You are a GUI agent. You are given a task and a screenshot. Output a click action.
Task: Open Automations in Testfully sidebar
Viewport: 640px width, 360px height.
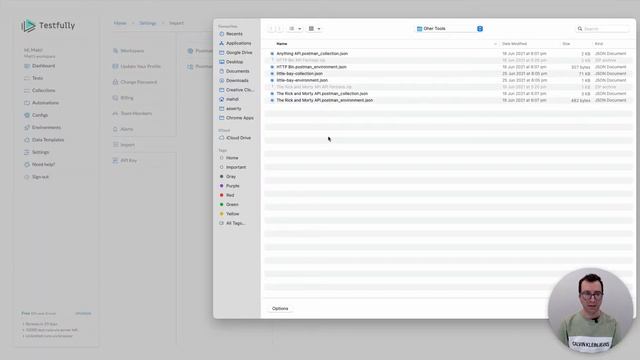(45, 103)
